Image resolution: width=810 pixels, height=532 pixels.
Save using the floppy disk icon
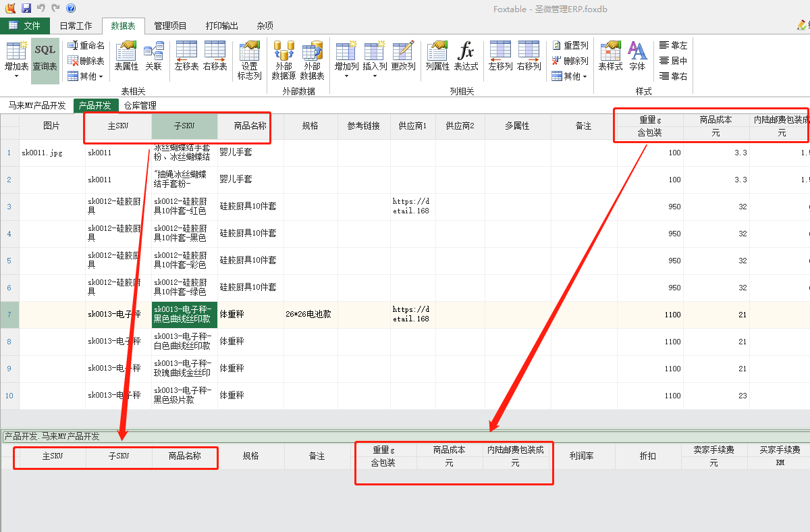coord(26,8)
